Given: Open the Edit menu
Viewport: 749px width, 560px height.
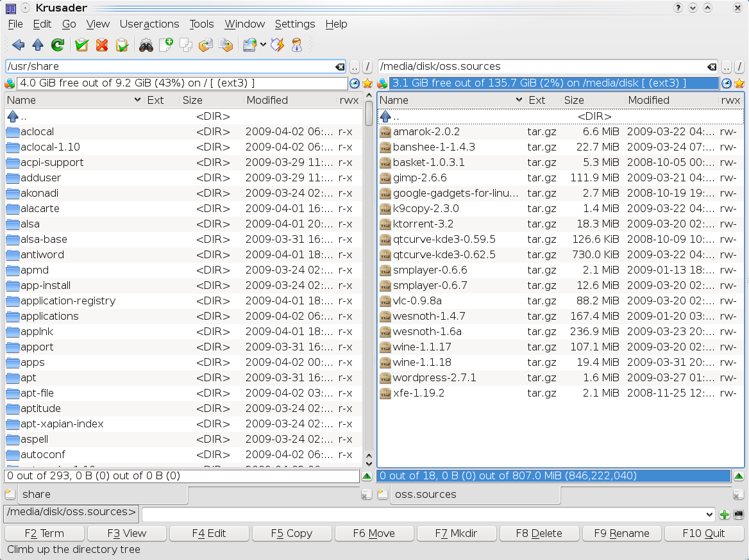Looking at the screenshot, I should click(42, 24).
